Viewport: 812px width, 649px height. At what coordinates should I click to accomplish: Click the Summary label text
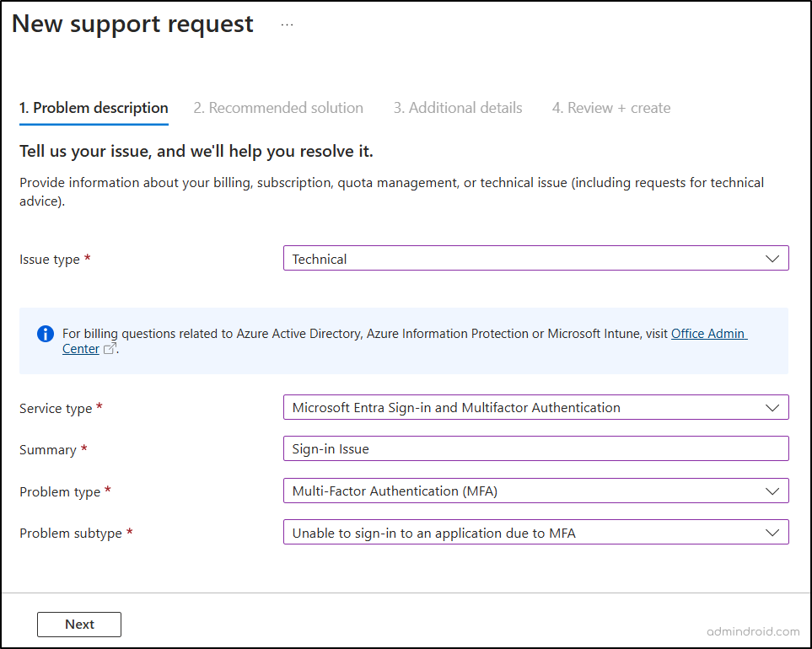point(48,450)
